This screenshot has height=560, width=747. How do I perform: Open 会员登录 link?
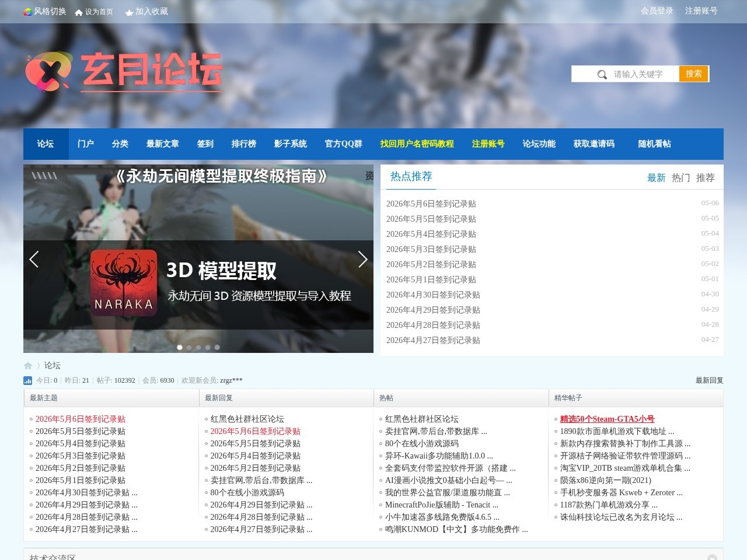point(657,11)
